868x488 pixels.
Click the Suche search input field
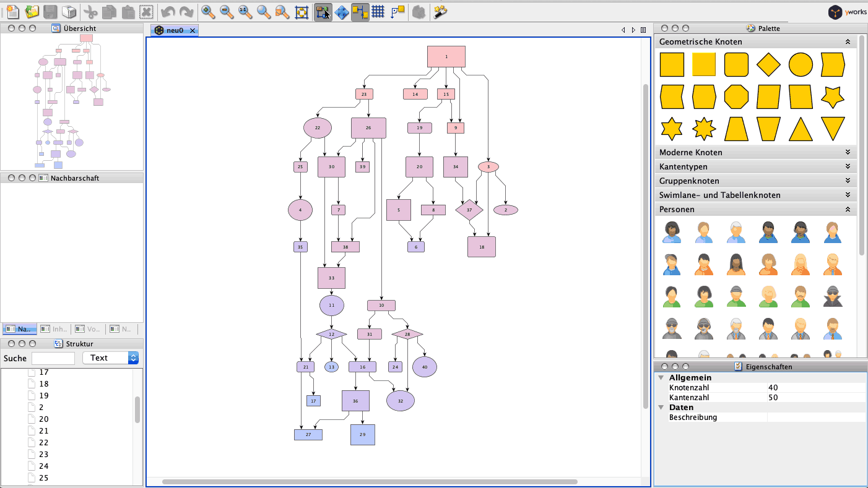pos(53,358)
